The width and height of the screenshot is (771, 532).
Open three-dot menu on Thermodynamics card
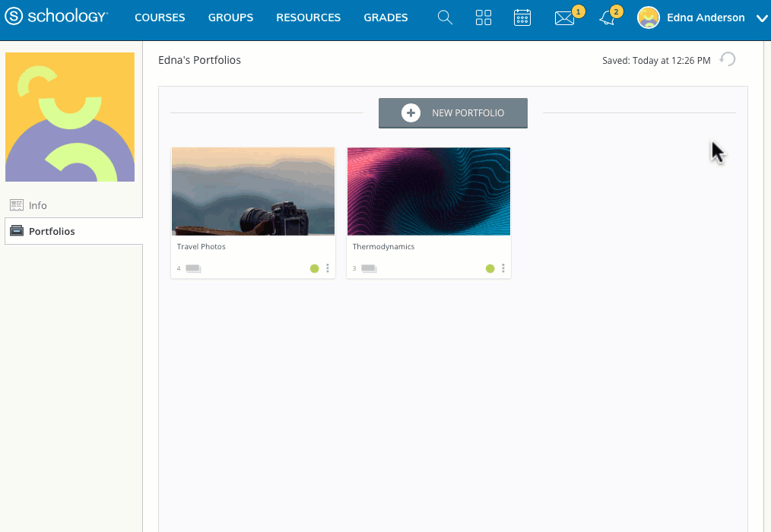[x=503, y=268]
